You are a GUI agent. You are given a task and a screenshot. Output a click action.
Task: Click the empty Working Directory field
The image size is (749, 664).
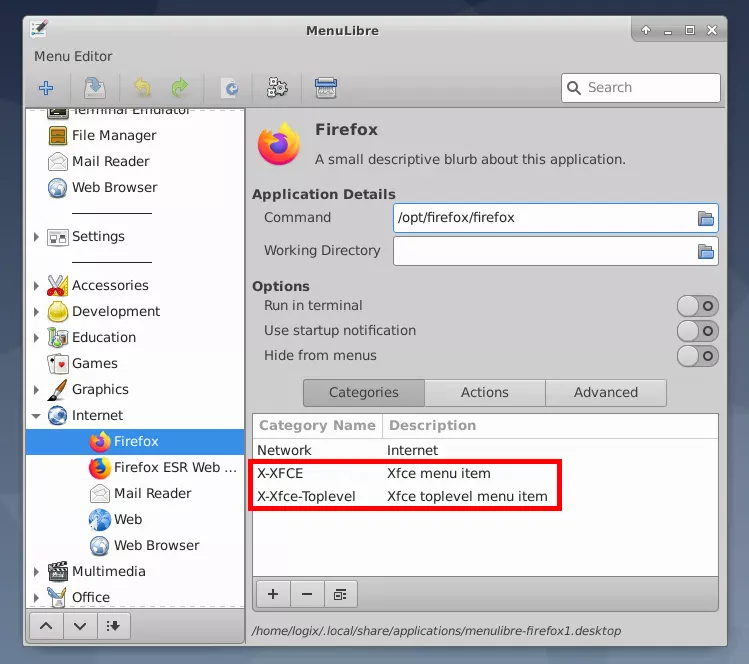556,251
